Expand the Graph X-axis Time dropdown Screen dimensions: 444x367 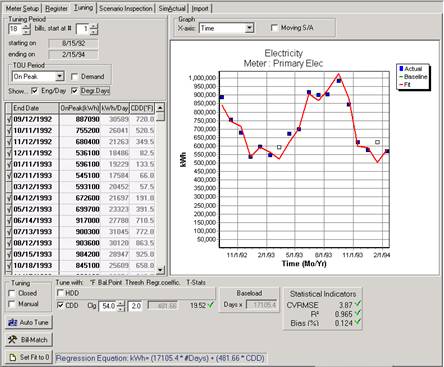coord(249,28)
